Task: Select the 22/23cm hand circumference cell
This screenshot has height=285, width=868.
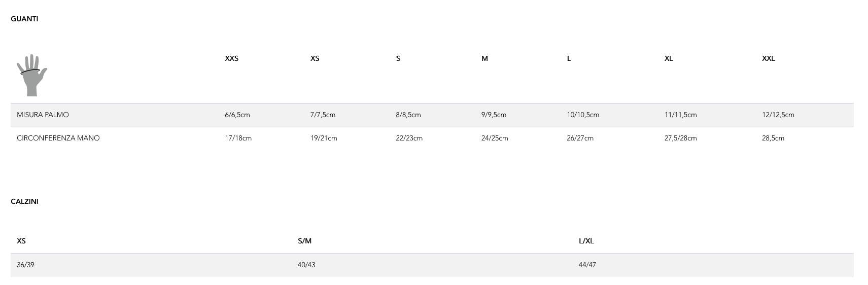Action: coord(409,138)
